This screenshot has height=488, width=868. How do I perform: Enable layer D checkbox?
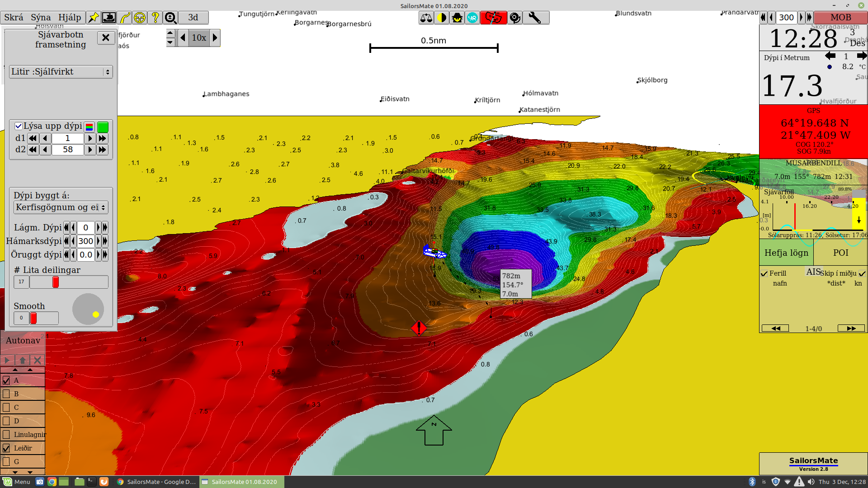(x=6, y=421)
